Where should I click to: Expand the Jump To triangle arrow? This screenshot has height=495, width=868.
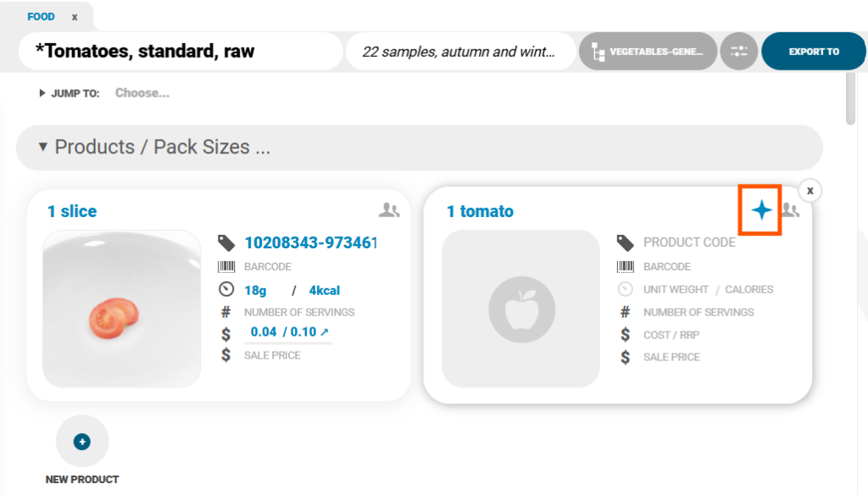(x=42, y=93)
